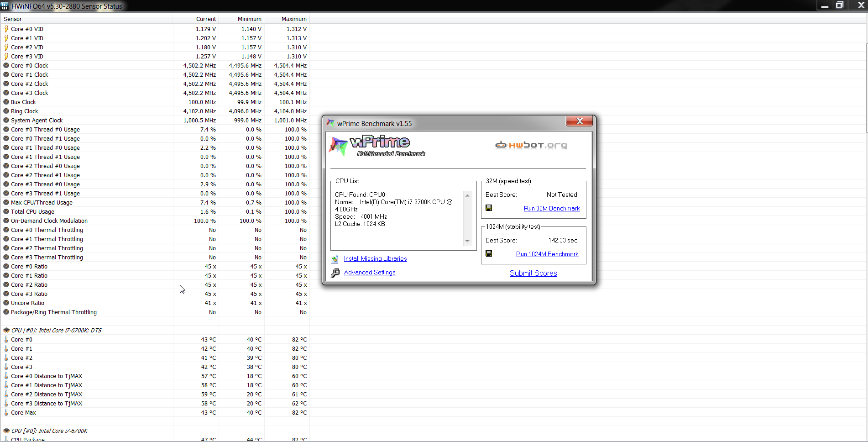Image resolution: width=868 pixels, height=442 pixels.
Task: Click the Current column header
Action: tap(196, 19)
